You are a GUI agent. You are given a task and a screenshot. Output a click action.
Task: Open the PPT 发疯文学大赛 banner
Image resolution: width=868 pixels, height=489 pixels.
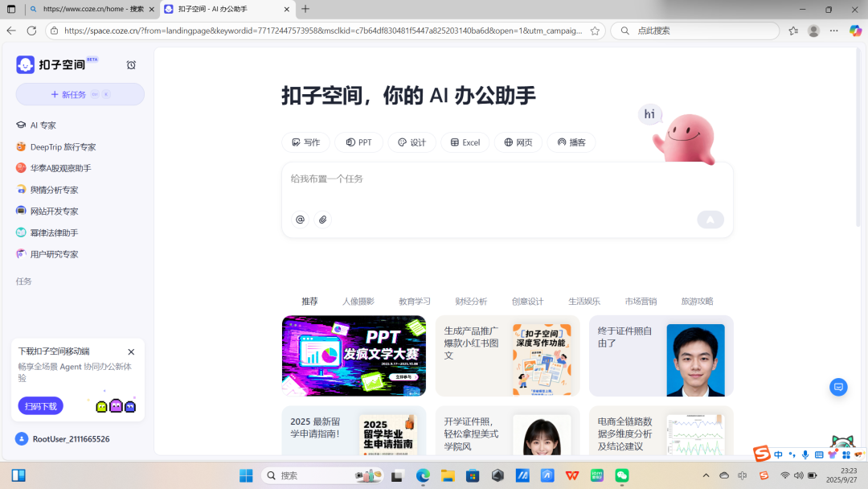(354, 356)
